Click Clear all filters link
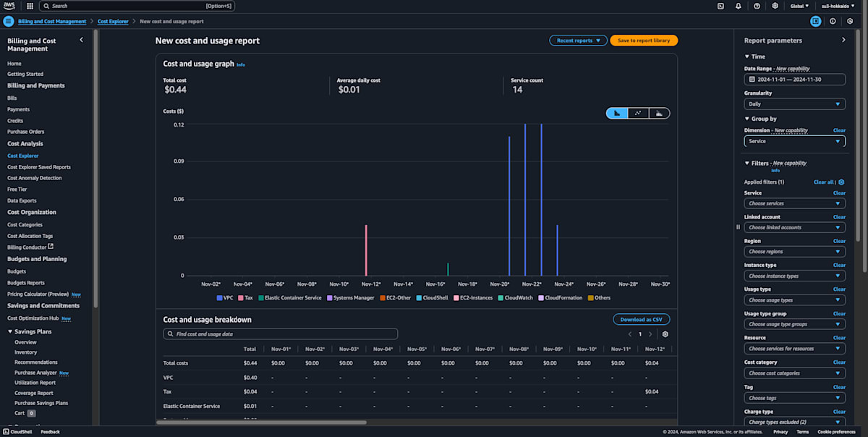This screenshot has height=437, width=868. click(824, 182)
